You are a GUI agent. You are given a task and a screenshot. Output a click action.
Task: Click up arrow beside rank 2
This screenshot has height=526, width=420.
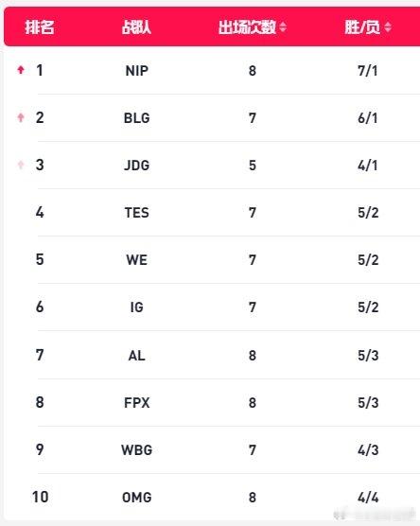pos(21,117)
